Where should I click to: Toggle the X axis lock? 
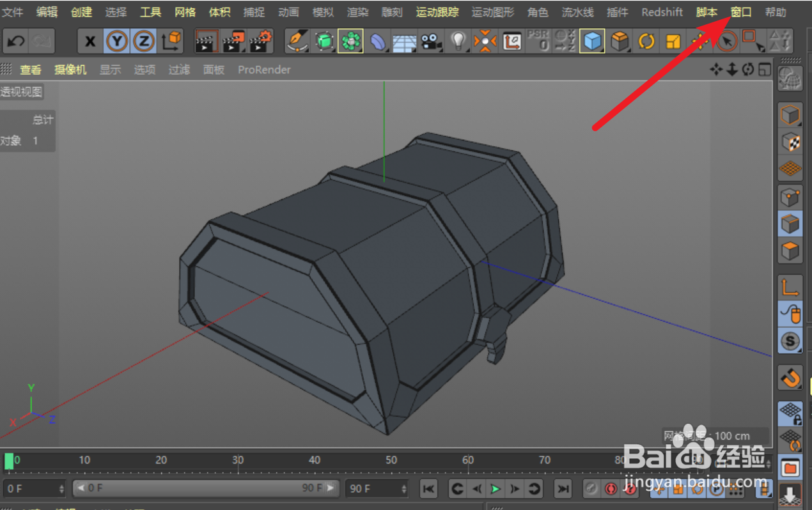(x=90, y=42)
